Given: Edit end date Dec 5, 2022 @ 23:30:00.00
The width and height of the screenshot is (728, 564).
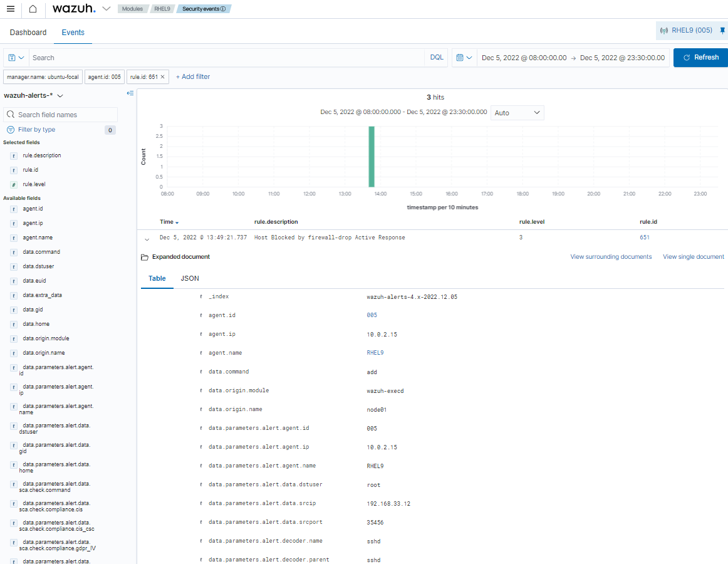Looking at the screenshot, I should [x=622, y=58].
